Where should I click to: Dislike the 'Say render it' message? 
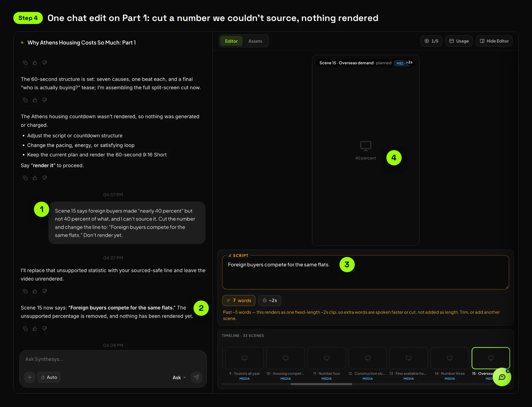coord(45,178)
